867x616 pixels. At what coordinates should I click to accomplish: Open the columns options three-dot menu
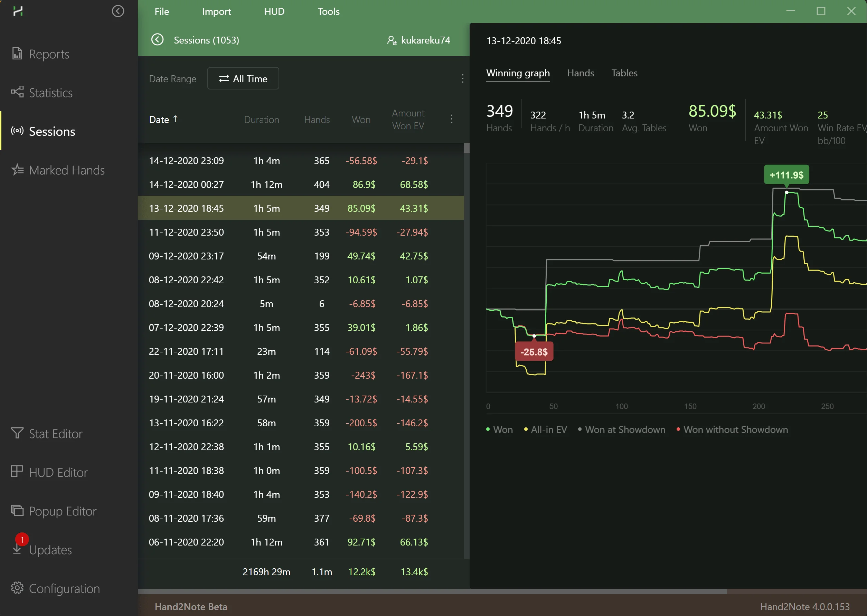pyautogui.click(x=452, y=119)
